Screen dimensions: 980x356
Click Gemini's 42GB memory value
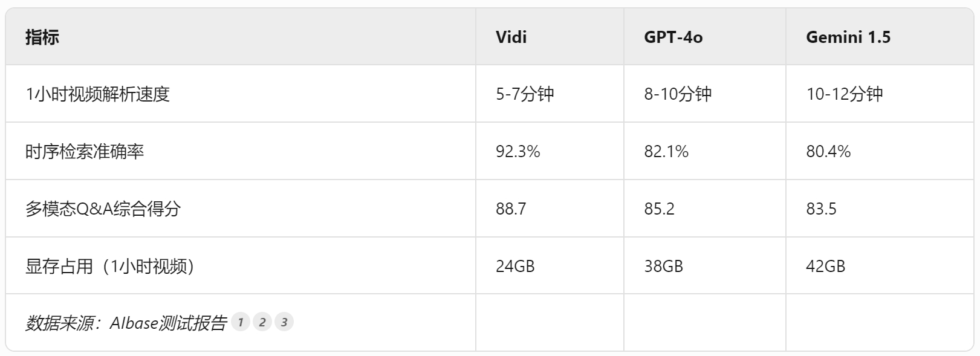pyautogui.click(x=825, y=267)
